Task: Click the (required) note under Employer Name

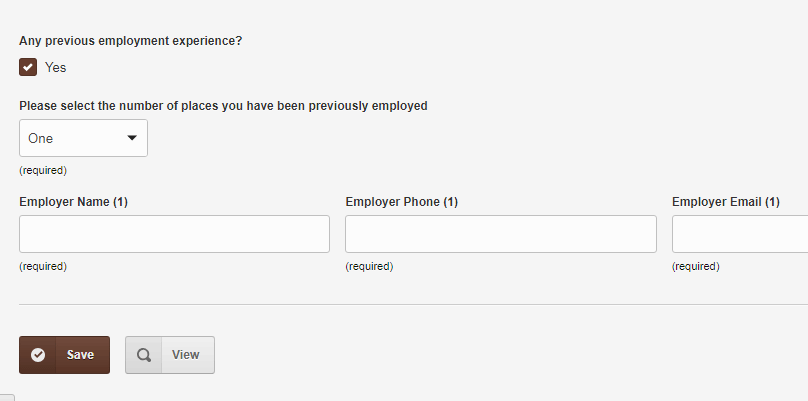Action: pos(43,266)
